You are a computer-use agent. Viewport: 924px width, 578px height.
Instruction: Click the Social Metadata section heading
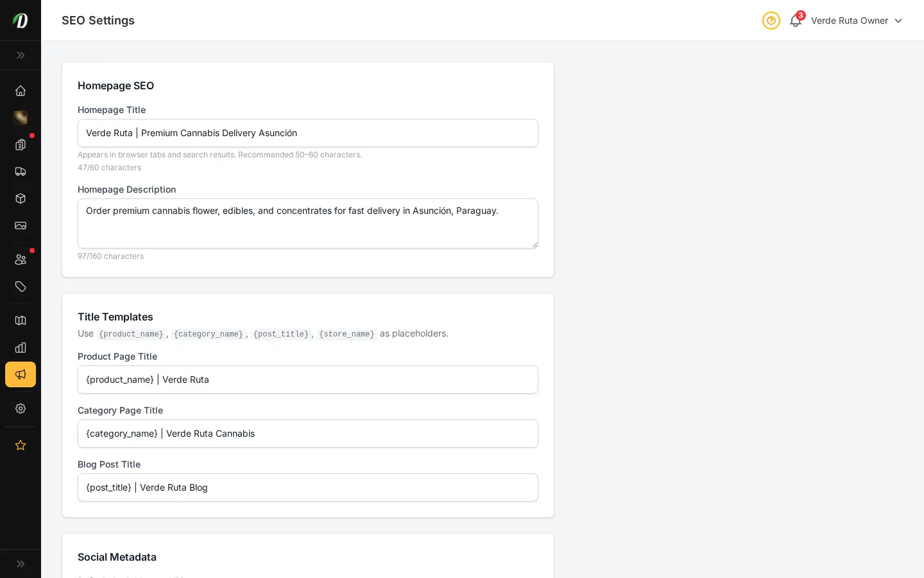click(x=117, y=557)
